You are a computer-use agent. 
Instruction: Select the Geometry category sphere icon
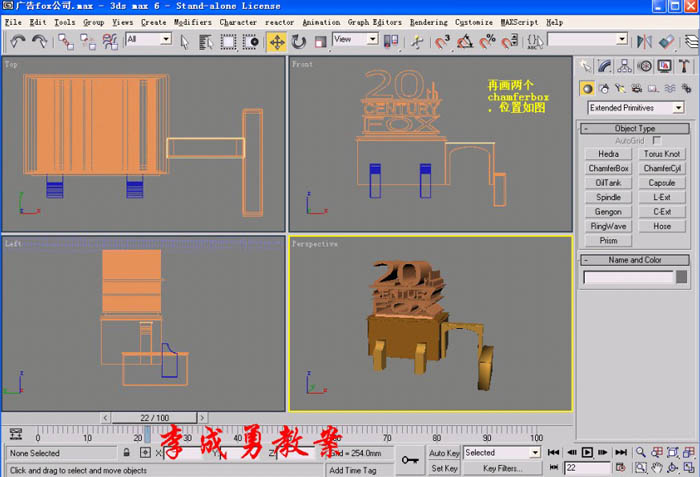(588, 88)
